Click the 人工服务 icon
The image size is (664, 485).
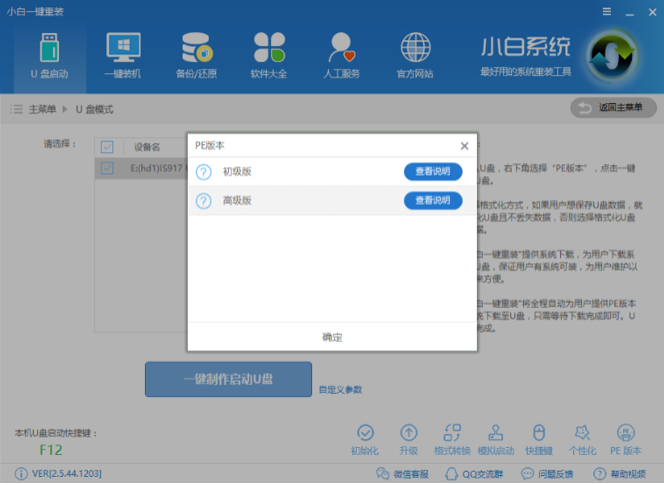pos(343,55)
